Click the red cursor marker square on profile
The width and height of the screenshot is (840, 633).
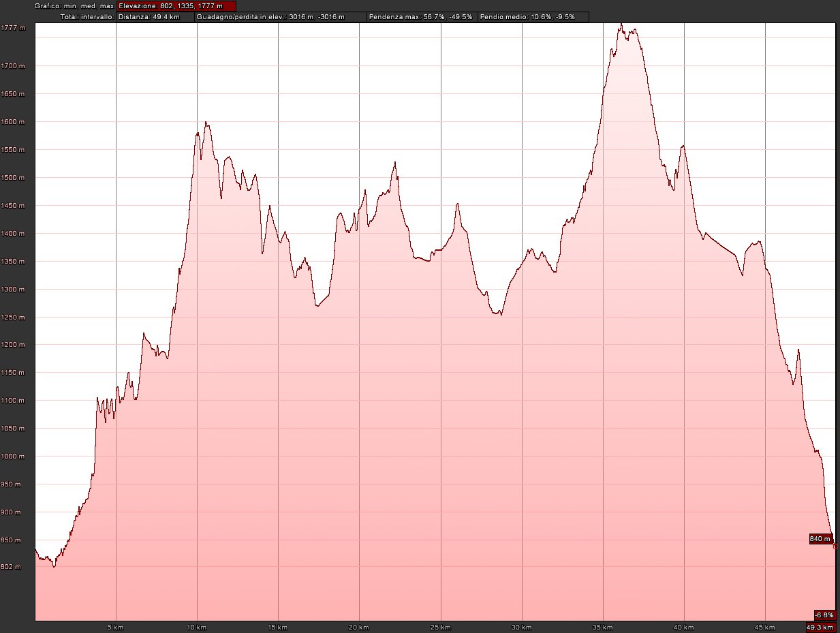(836, 546)
